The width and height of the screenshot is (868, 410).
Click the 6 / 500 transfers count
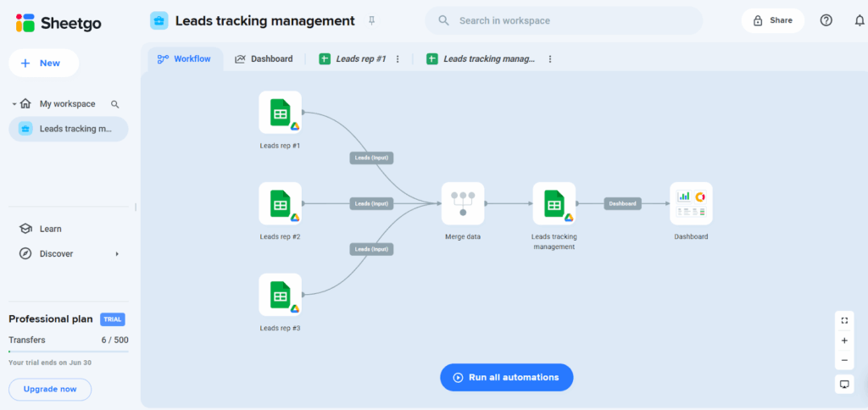(x=114, y=340)
